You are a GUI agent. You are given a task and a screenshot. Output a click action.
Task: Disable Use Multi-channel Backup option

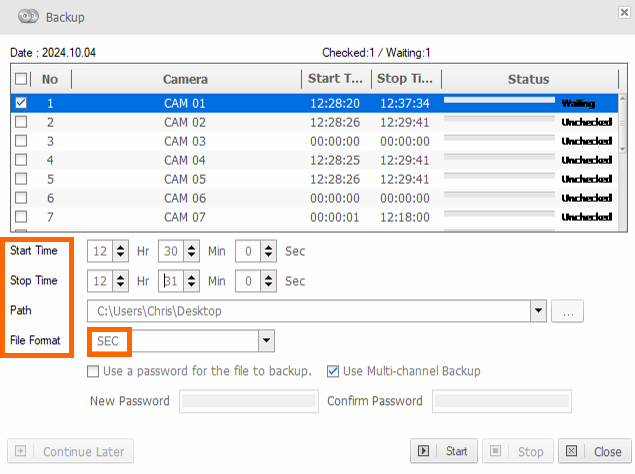tap(333, 371)
